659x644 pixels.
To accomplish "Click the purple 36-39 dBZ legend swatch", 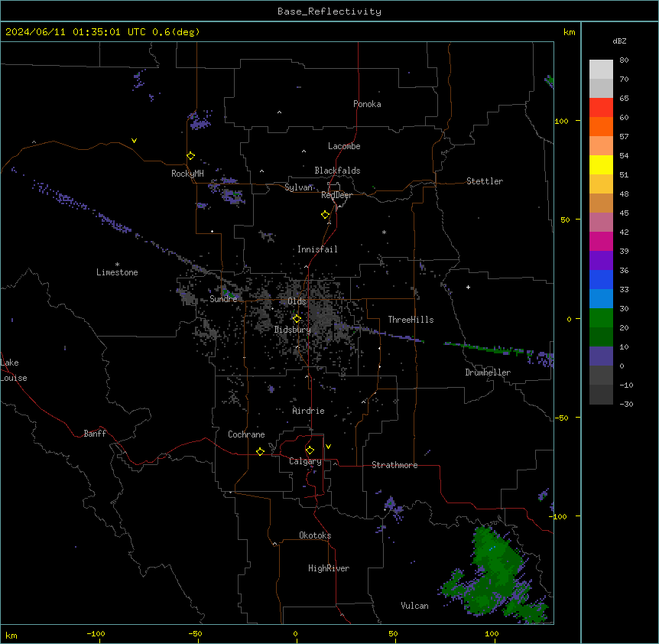I will point(601,260).
